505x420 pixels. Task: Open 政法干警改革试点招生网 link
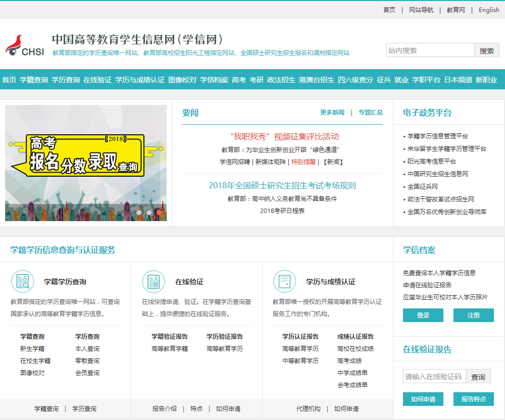[440, 199]
